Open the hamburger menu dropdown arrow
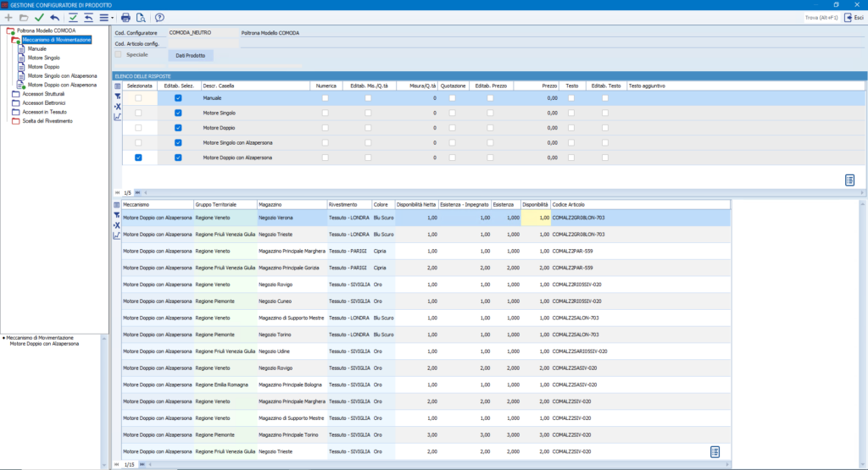The image size is (868, 470). pyautogui.click(x=113, y=19)
